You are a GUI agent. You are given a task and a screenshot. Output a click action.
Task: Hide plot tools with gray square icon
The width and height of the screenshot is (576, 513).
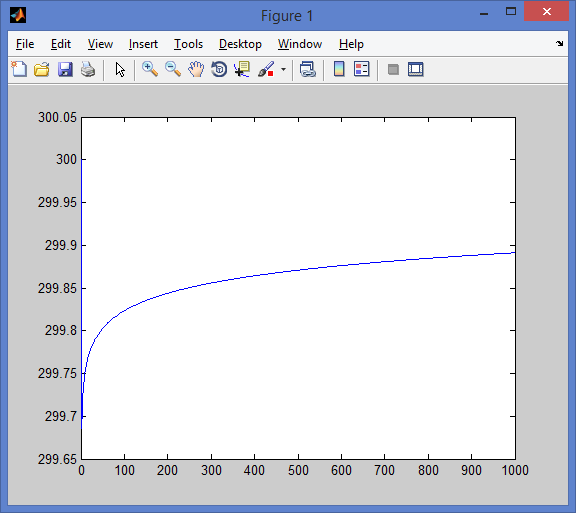pyautogui.click(x=393, y=69)
